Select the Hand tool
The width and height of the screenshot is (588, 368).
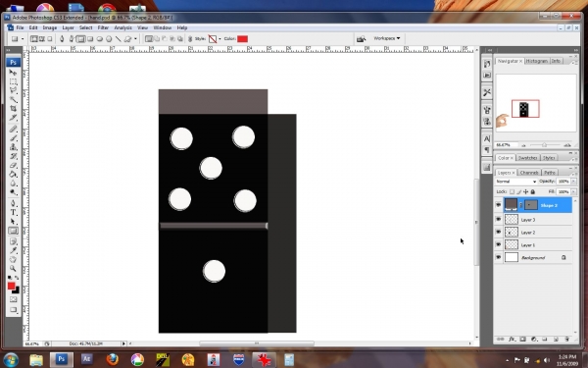[13, 259]
